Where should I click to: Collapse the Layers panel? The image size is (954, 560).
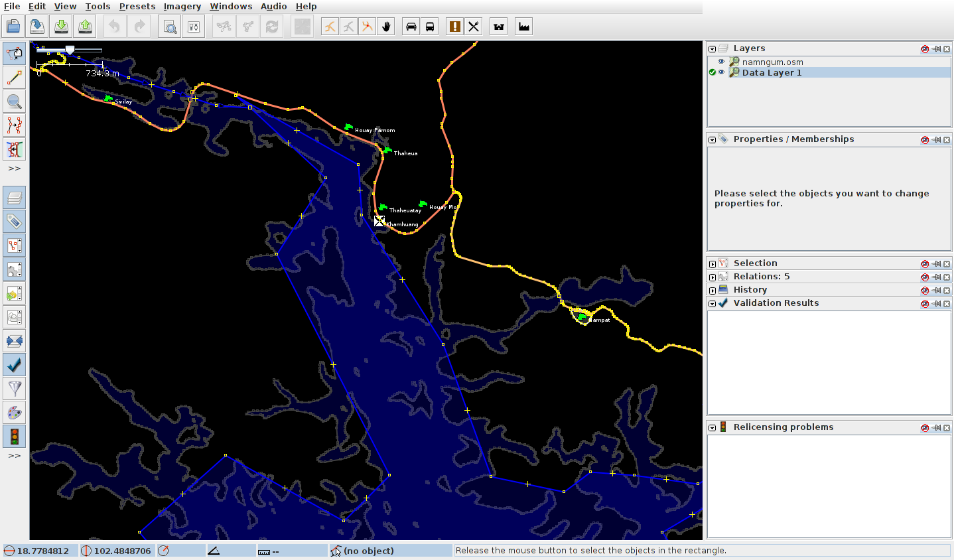click(712, 48)
